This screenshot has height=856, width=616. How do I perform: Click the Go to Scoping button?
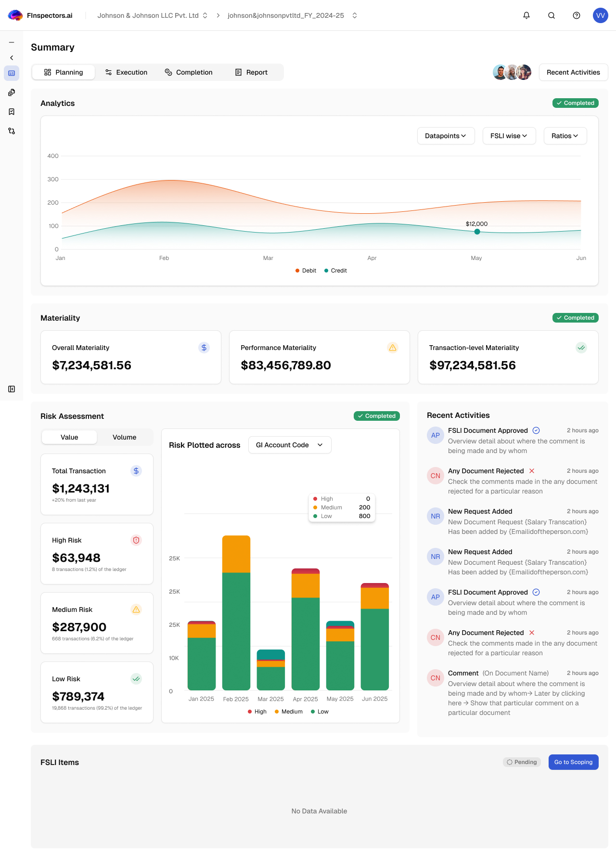(573, 762)
